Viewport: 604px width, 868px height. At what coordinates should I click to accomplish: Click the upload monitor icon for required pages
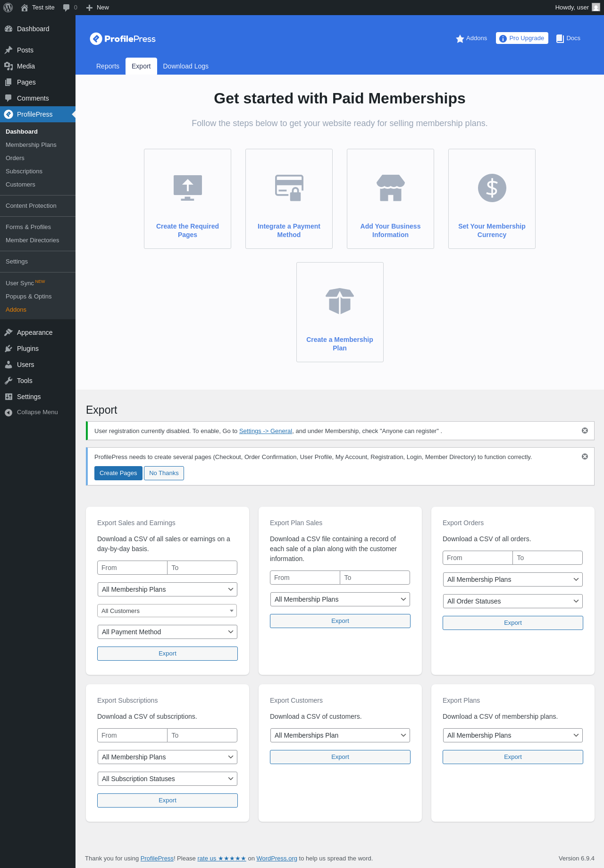[187, 188]
